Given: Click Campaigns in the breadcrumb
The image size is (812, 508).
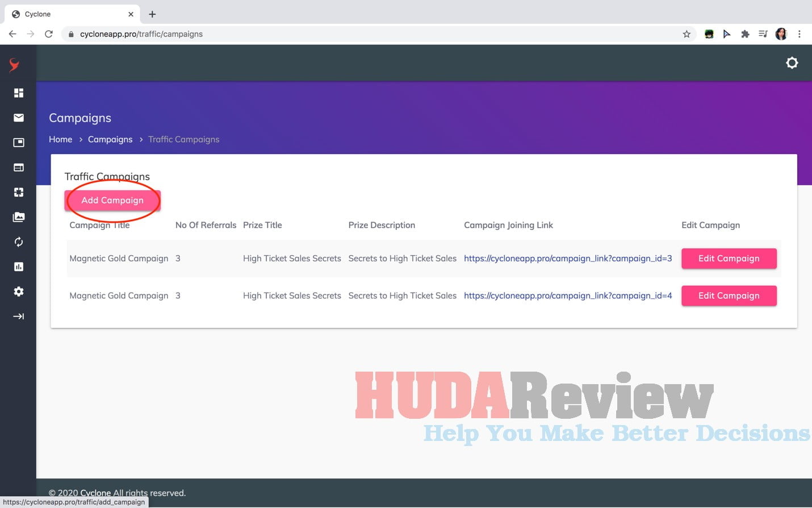Looking at the screenshot, I should 110,140.
